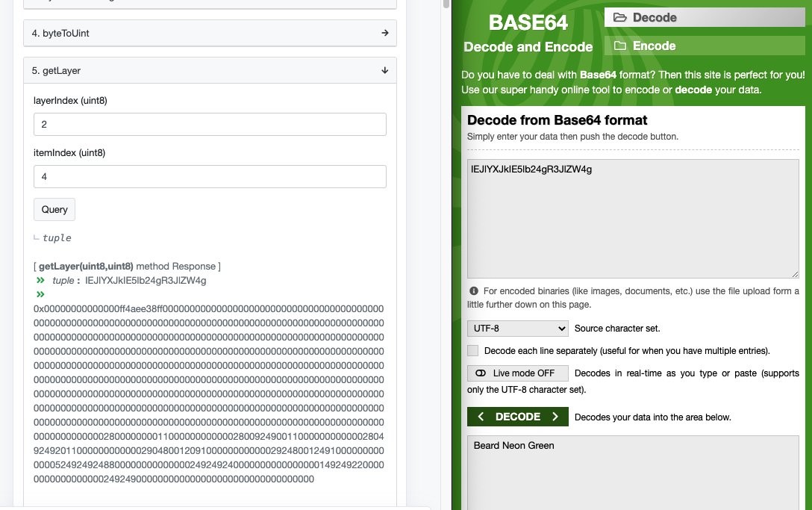The height and width of the screenshot is (510, 812).
Task: Click the green double-arrow icon beside tuple
Action: (40, 281)
